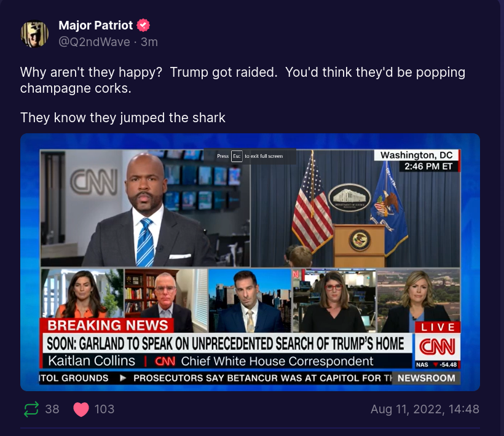Click the red verified badge beside Major Patriot
504x436 pixels.
point(143,26)
